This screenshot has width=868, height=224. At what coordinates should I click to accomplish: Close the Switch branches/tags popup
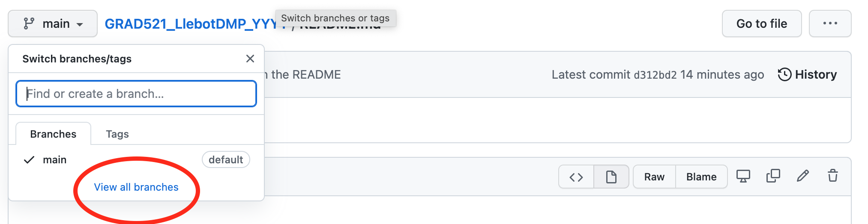click(x=250, y=59)
